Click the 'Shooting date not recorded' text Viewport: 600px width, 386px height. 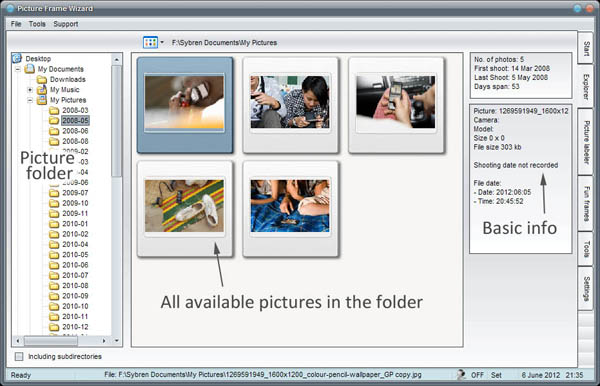(516, 165)
